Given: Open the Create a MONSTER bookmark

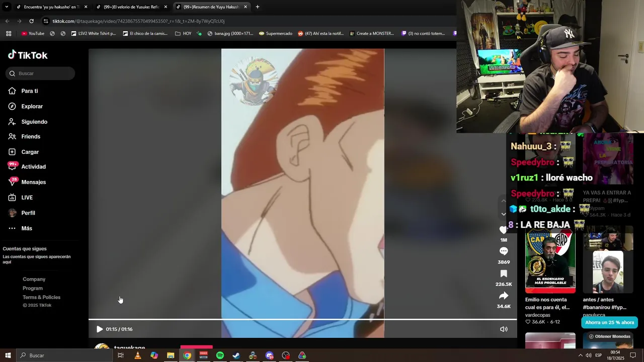Looking at the screenshot, I should [x=371, y=34].
